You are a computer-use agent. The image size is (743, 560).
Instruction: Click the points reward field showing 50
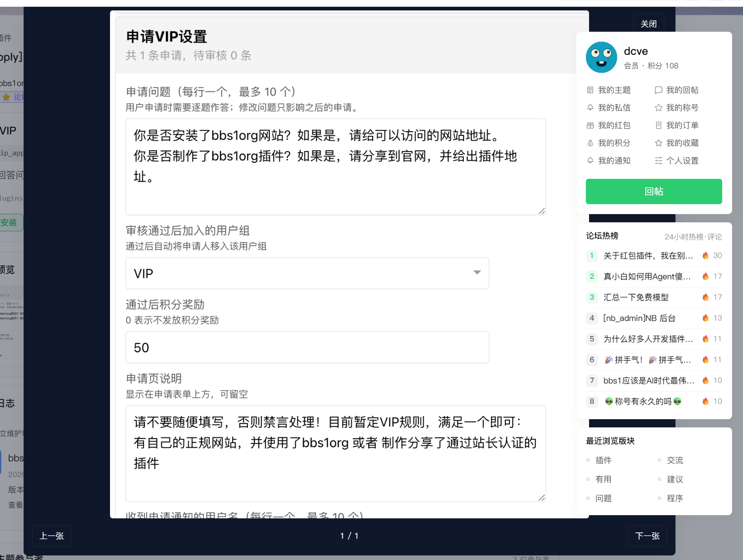[307, 347]
